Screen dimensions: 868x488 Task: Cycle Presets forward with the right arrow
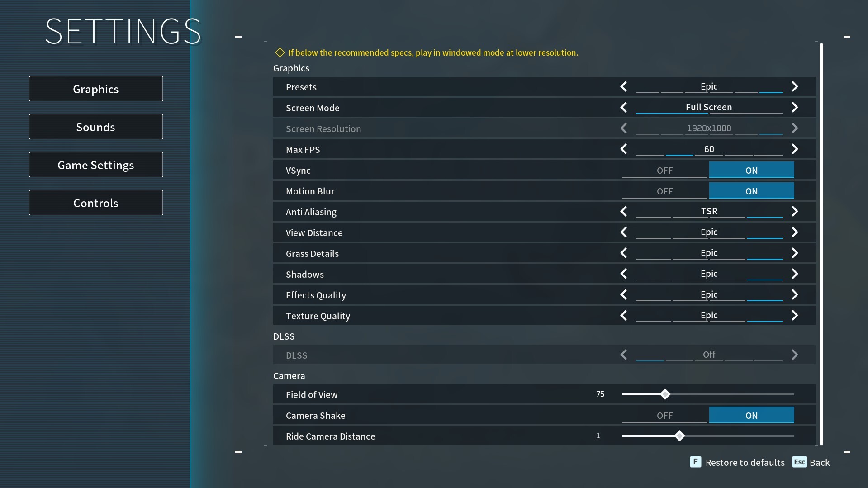click(x=795, y=86)
